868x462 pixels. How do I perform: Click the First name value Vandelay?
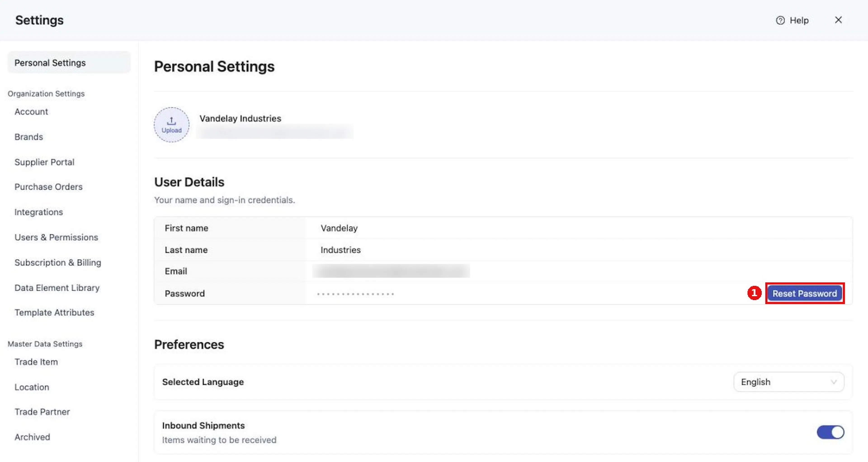pyautogui.click(x=339, y=228)
